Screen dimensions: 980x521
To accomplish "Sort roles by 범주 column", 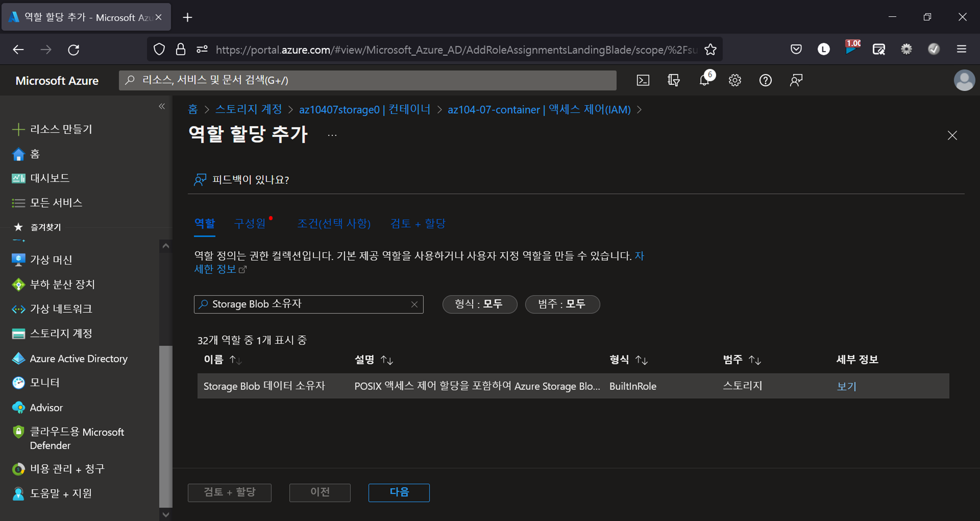I will click(742, 360).
